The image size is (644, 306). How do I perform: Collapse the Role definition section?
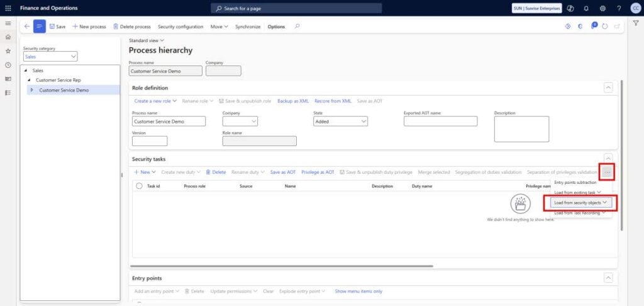point(608,87)
